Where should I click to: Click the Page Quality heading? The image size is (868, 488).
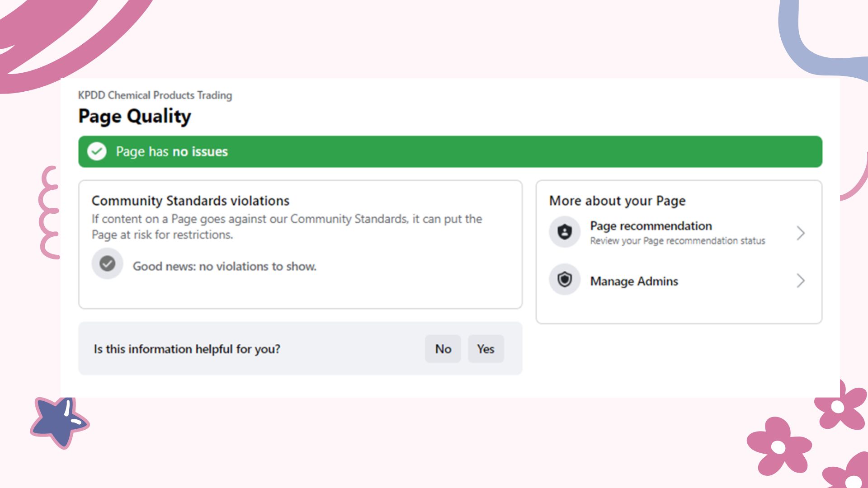coord(135,116)
